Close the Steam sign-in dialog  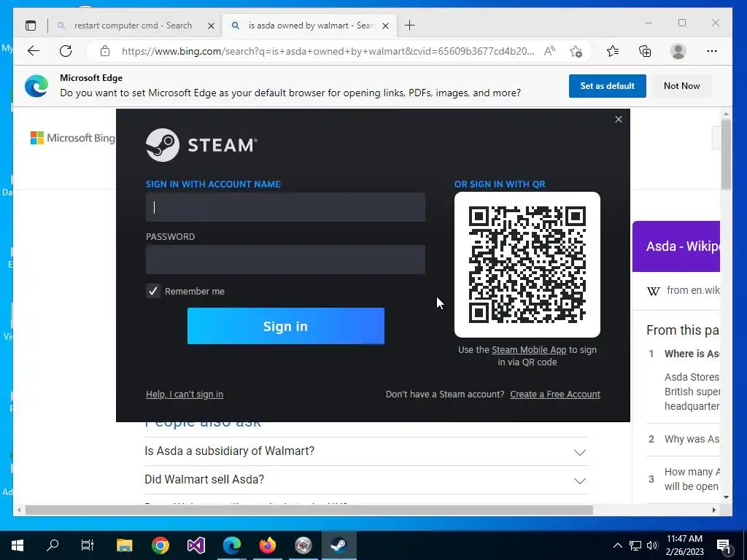(619, 119)
